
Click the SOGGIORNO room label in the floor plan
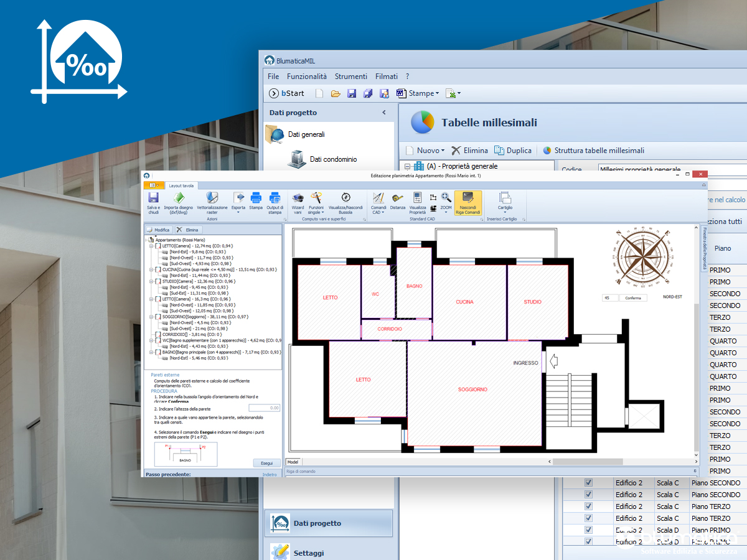point(472,390)
